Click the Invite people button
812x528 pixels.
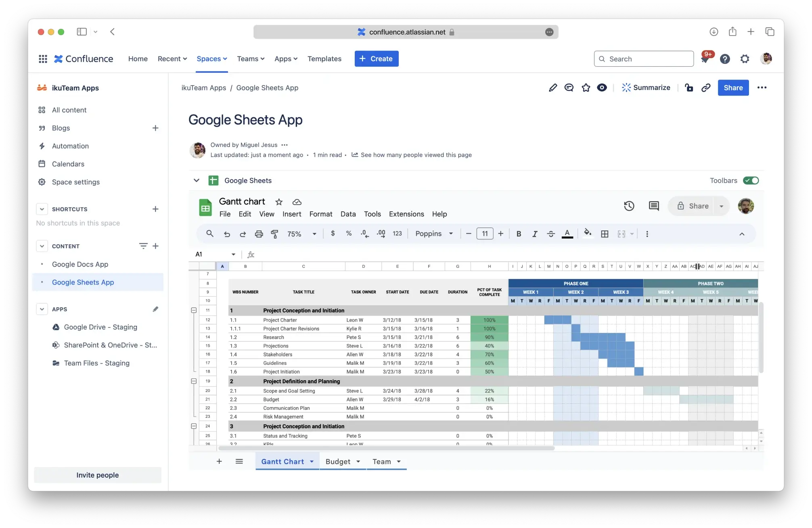tap(98, 475)
